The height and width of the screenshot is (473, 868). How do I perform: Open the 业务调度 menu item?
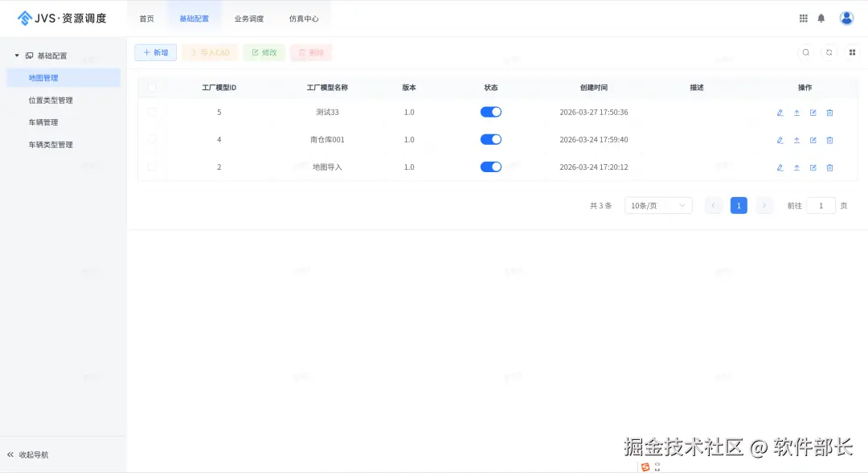point(249,17)
